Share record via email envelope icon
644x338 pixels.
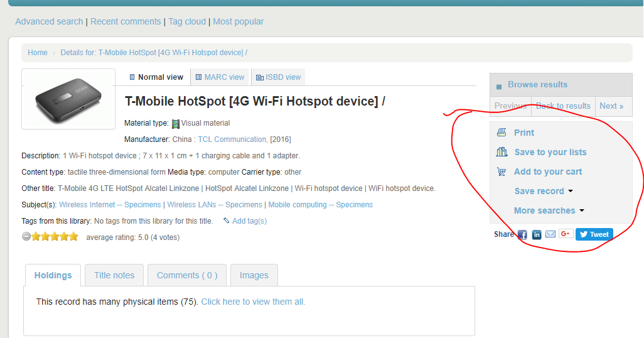(550, 234)
